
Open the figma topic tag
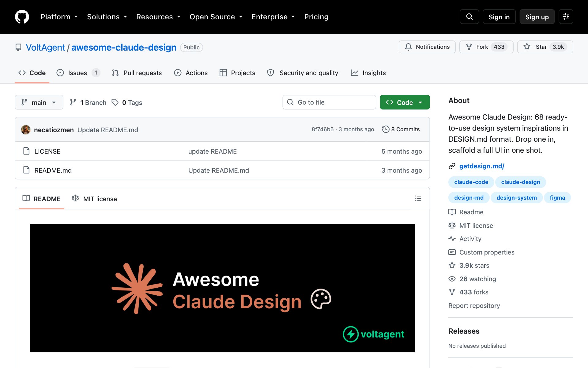coord(557,197)
